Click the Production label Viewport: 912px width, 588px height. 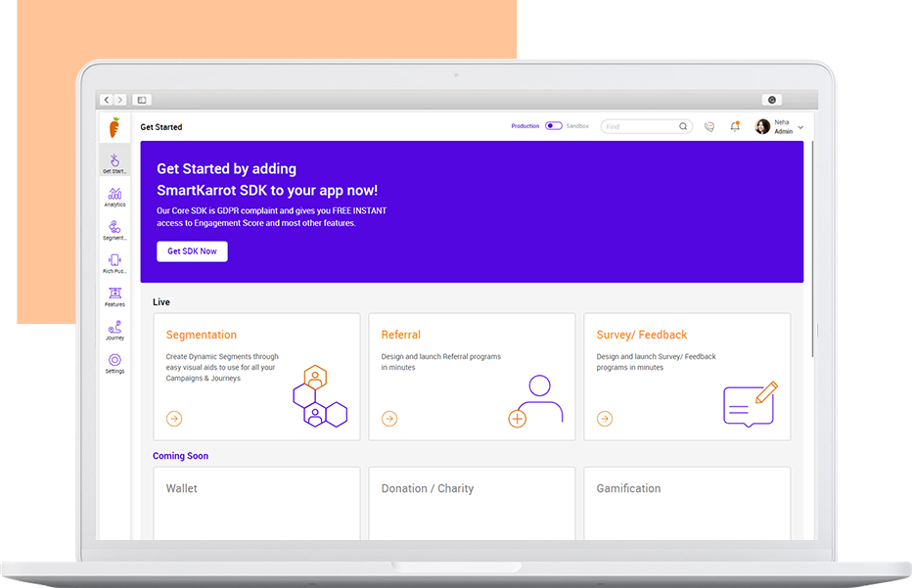(x=525, y=125)
